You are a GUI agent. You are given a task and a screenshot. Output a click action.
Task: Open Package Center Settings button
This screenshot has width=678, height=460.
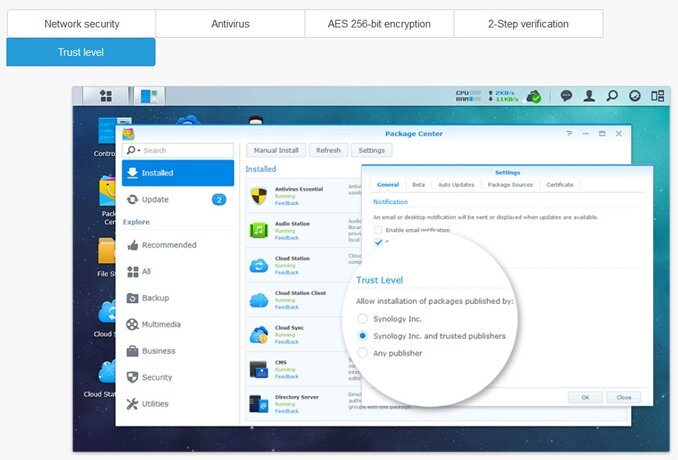click(x=371, y=150)
